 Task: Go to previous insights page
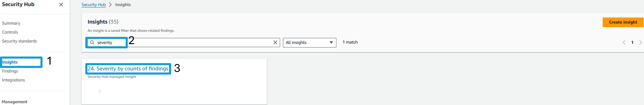click(624, 43)
